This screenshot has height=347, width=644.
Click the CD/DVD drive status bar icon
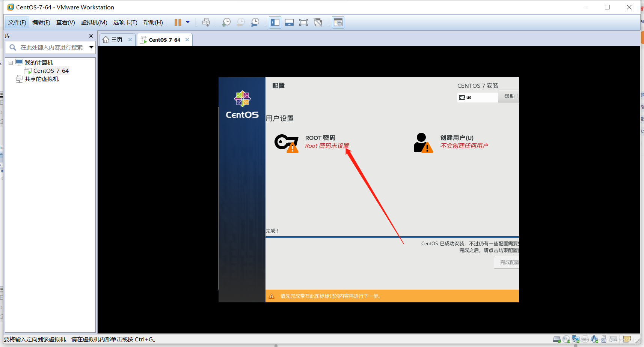pos(566,339)
